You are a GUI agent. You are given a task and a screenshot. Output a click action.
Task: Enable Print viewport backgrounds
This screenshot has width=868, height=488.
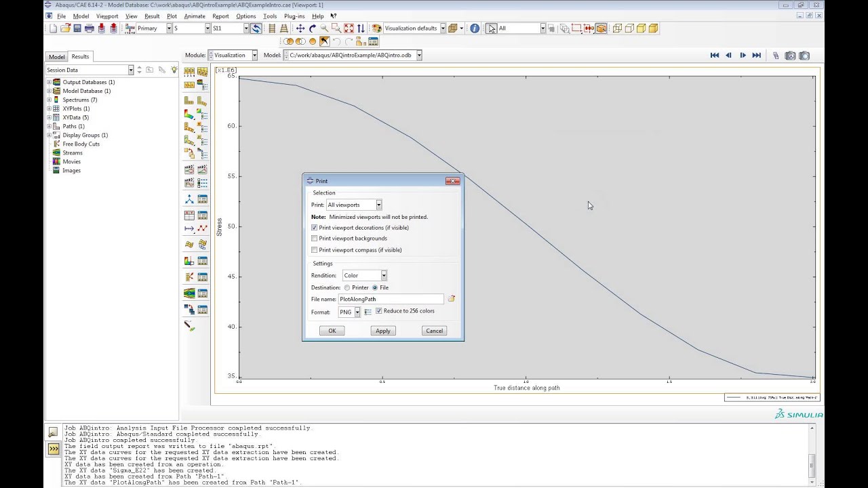point(314,239)
